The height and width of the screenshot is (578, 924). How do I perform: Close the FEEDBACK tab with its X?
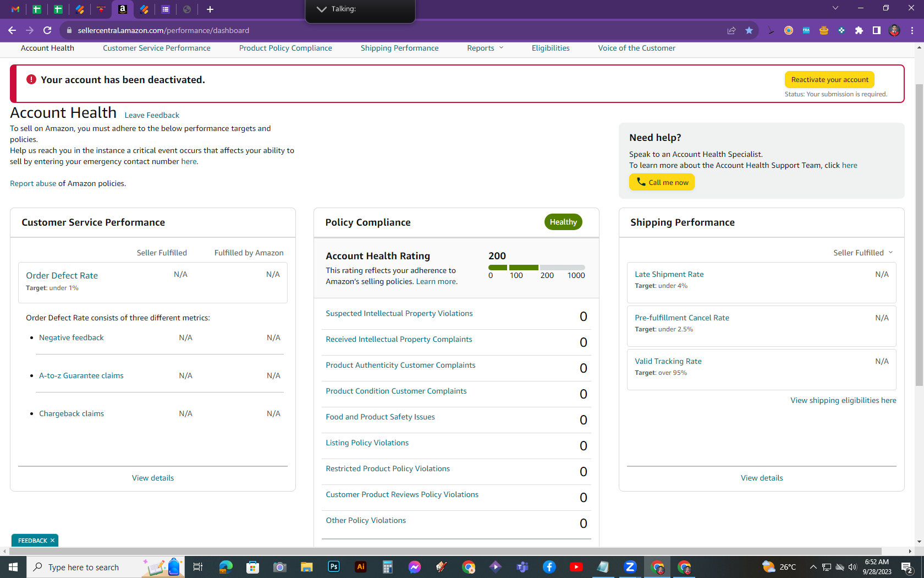[53, 541]
